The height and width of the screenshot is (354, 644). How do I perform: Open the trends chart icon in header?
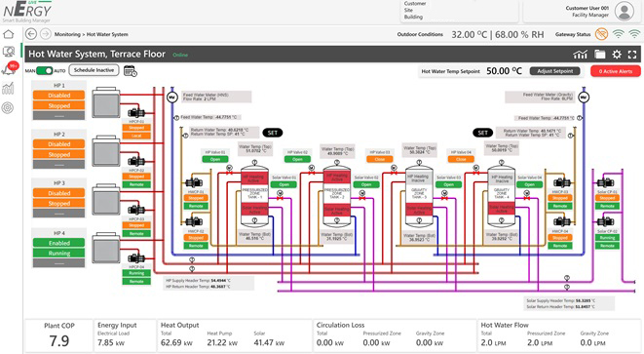pyautogui.click(x=581, y=55)
